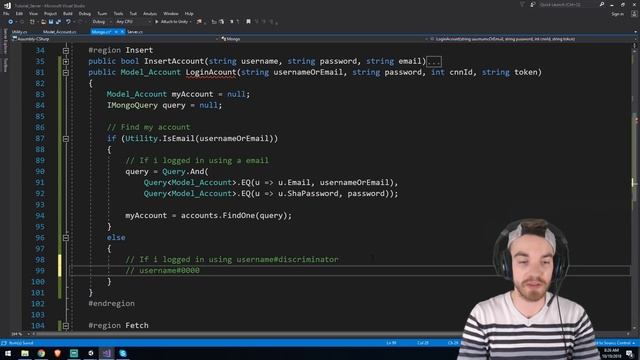Open File Explorer from the taskbar

pyautogui.click(x=25, y=353)
